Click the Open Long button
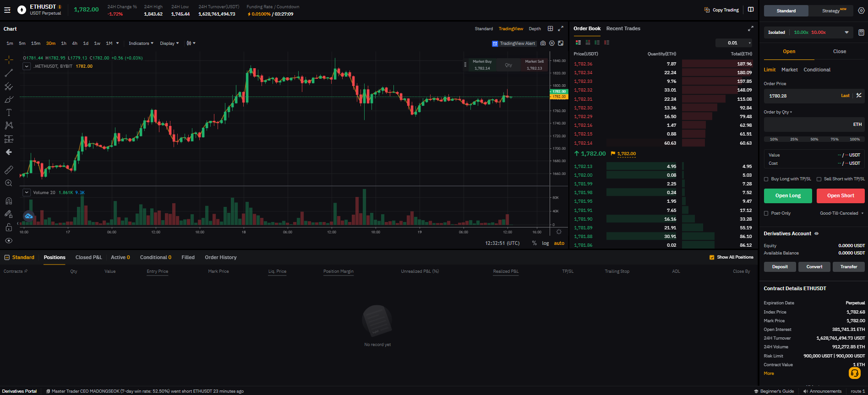 point(787,196)
